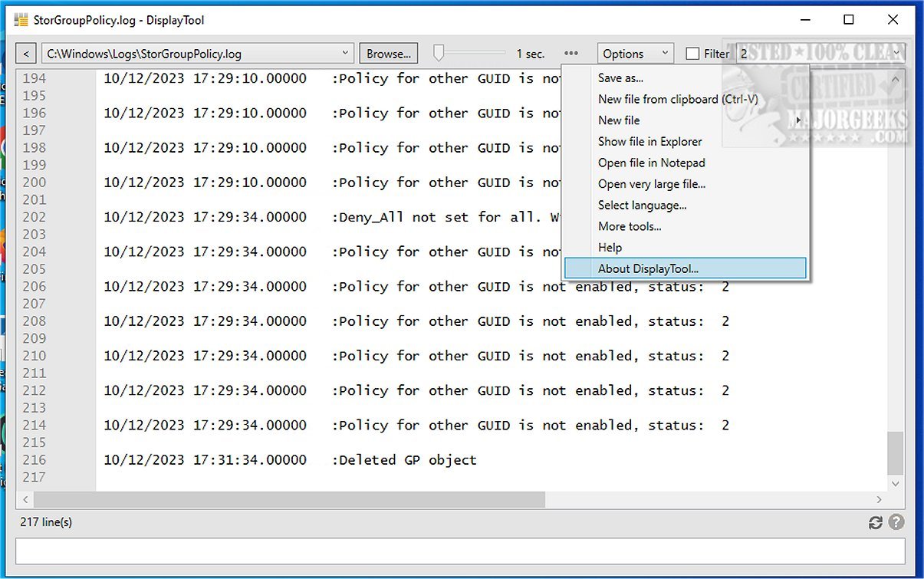924x579 pixels.
Task: Click the DisplayTool app icon in title bar
Action: pos(21,20)
